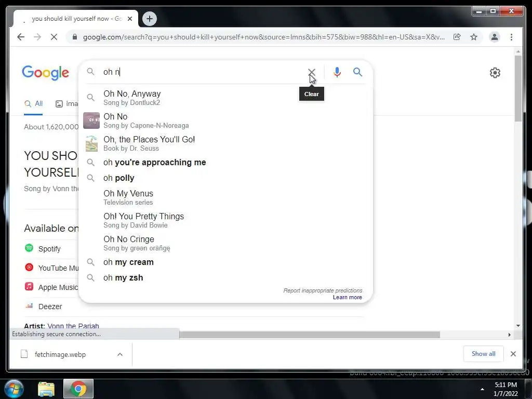Select Oh No song thumbnail suggestion
Image resolution: width=532 pixels, height=399 pixels.
[x=91, y=121]
